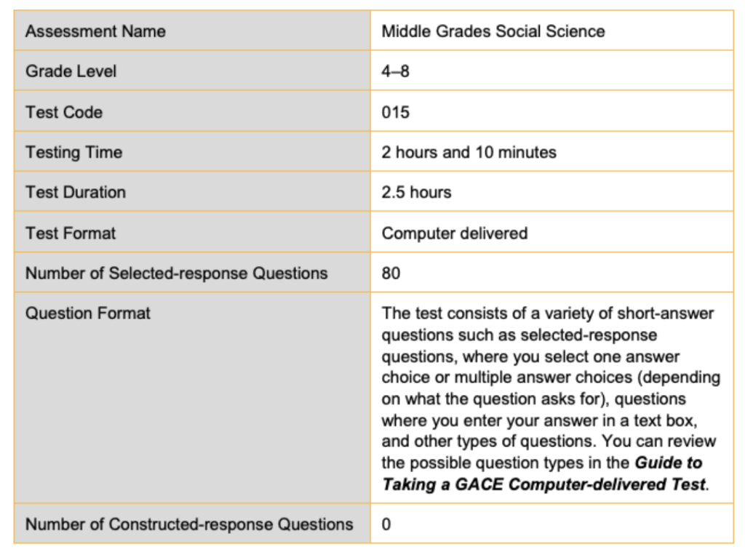Select the Number of Constructed-response Questions label
745x560 pixels.
click(x=189, y=524)
